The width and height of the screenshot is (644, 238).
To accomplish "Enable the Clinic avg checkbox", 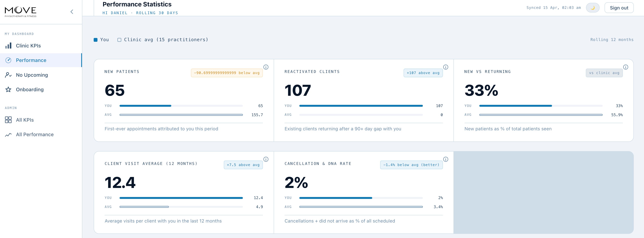I will [119, 39].
